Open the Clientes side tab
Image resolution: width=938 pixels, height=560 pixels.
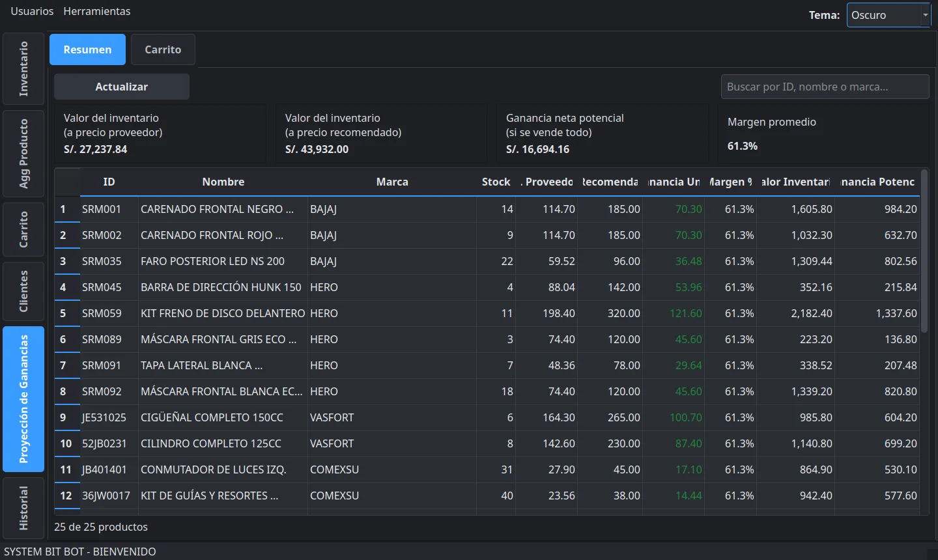tap(23, 291)
